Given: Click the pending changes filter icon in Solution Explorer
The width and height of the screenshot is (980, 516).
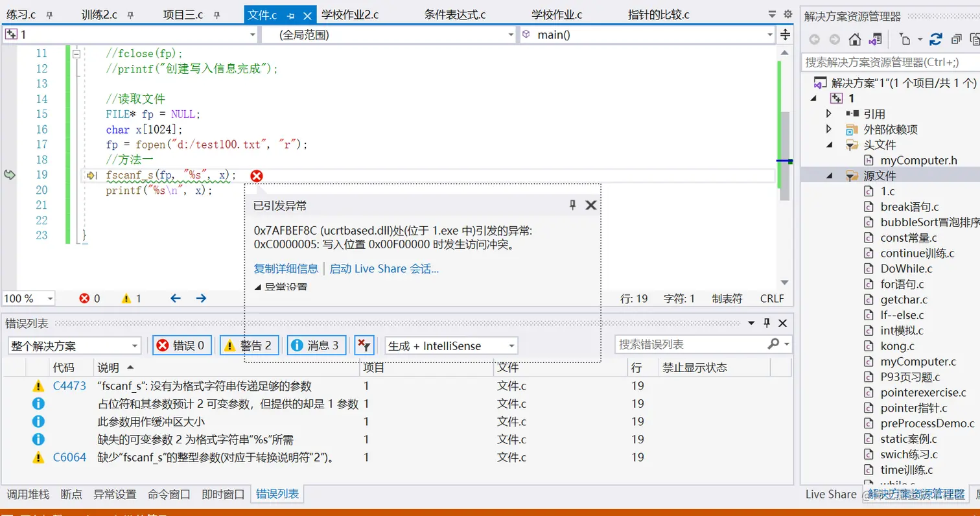Looking at the screenshot, I should click(x=905, y=40).
